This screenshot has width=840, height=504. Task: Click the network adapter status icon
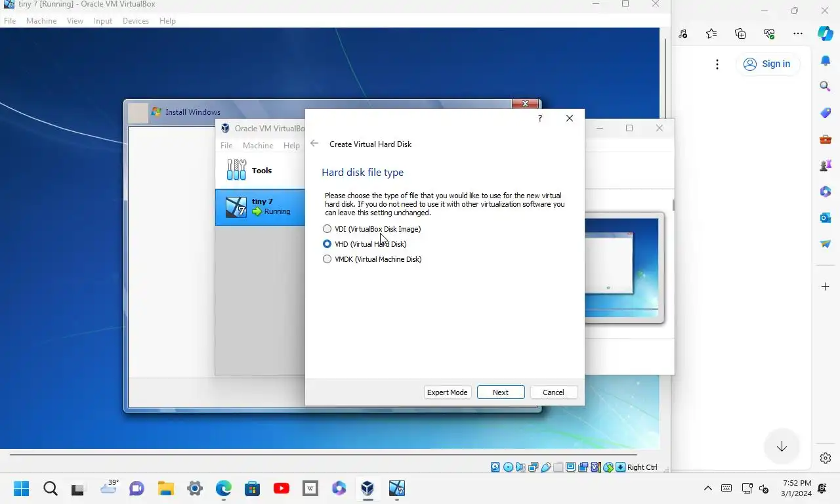click(533, 467)
